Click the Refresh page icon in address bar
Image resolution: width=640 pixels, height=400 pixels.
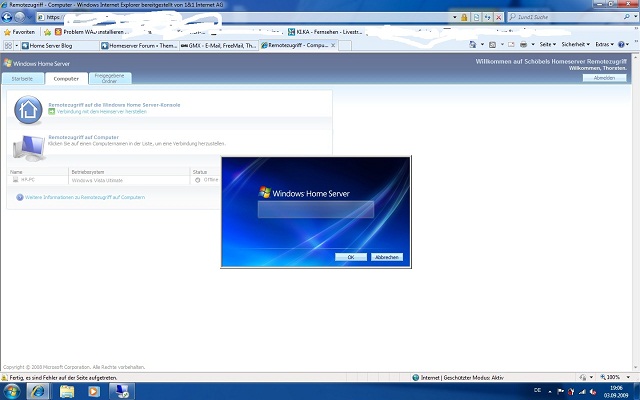point(487,17)
